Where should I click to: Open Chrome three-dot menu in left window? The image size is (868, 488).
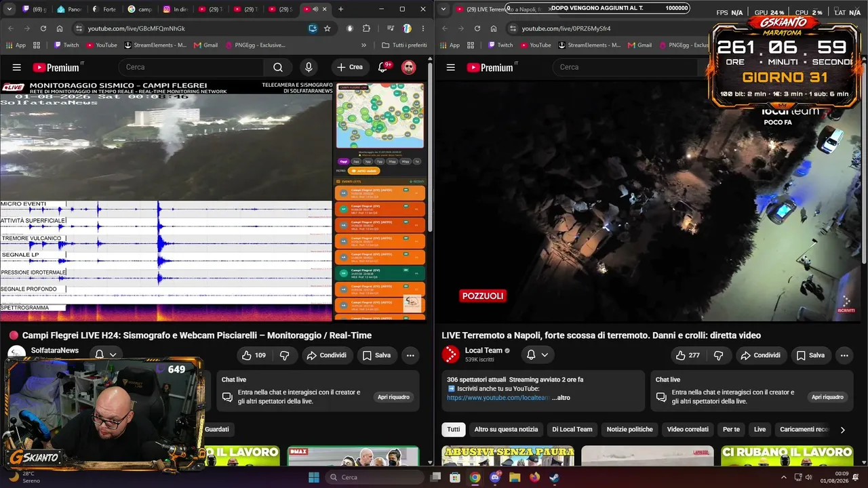tap(422, 28)
